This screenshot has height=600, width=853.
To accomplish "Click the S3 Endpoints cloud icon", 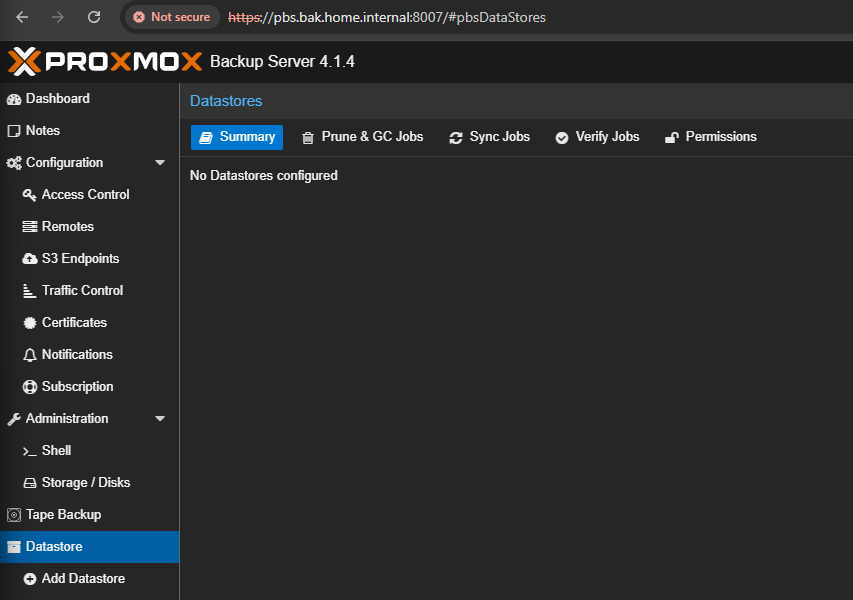I will [x=29, y=259].
